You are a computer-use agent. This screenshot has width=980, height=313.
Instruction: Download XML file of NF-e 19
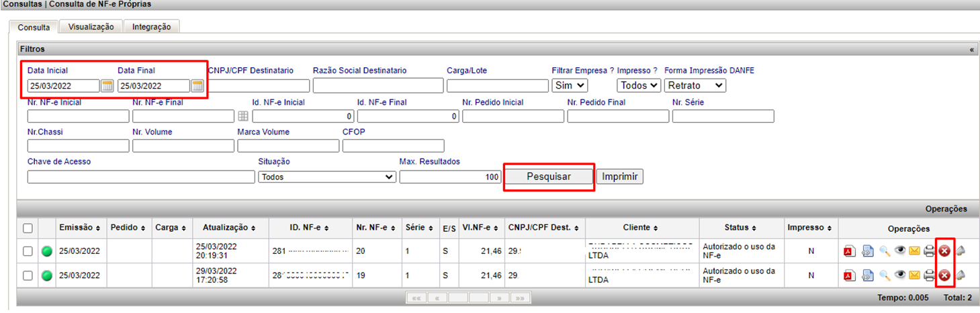pos(868,275)
